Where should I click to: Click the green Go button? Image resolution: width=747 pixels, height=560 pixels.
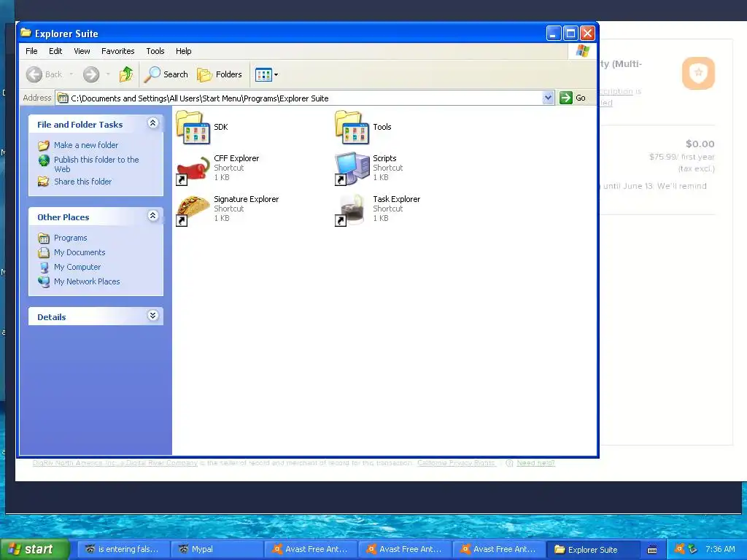(x=573, y=98)
